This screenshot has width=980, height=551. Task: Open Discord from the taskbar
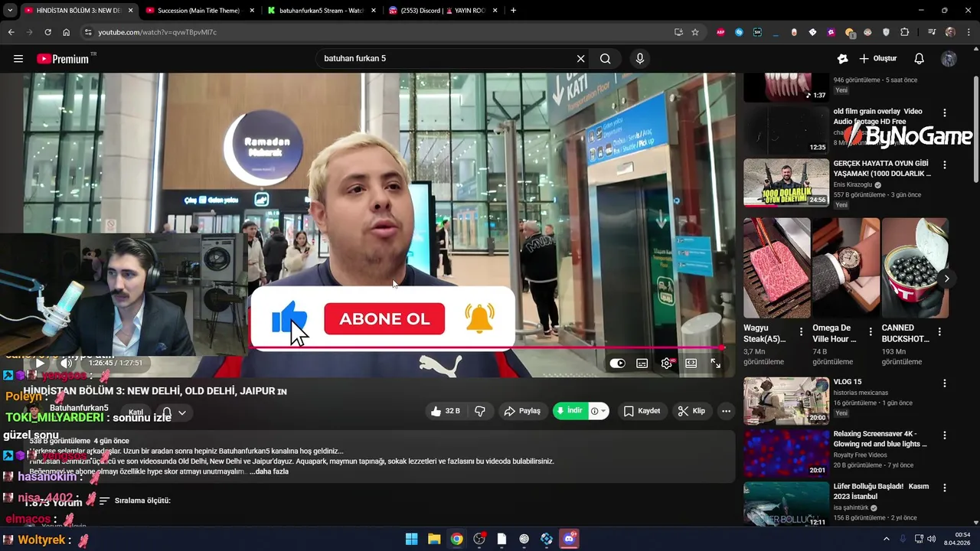tap(569, 539)
